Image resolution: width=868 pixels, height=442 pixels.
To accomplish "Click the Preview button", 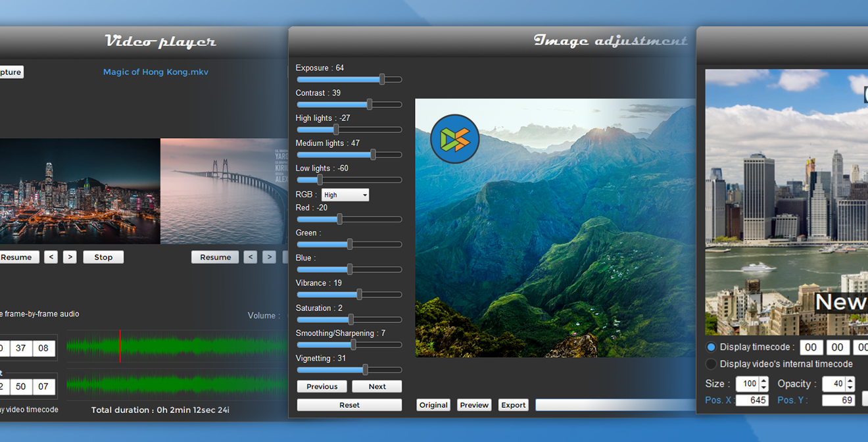I will (474, 405).
